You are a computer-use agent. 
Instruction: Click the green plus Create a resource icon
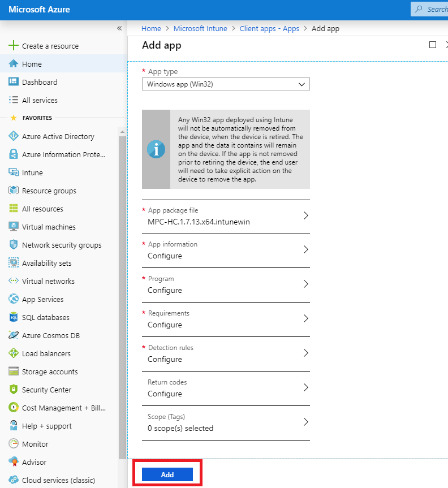point(14,45)
